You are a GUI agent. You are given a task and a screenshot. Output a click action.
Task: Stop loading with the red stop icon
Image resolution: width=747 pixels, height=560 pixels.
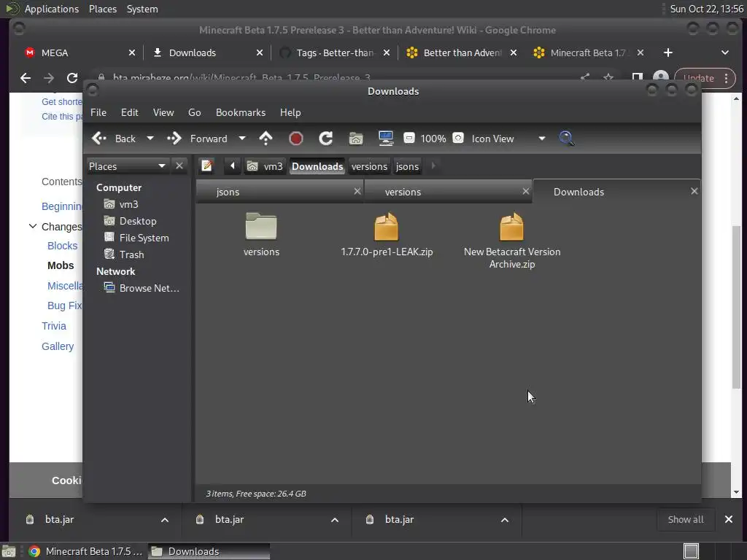click(x=296, y=139)
